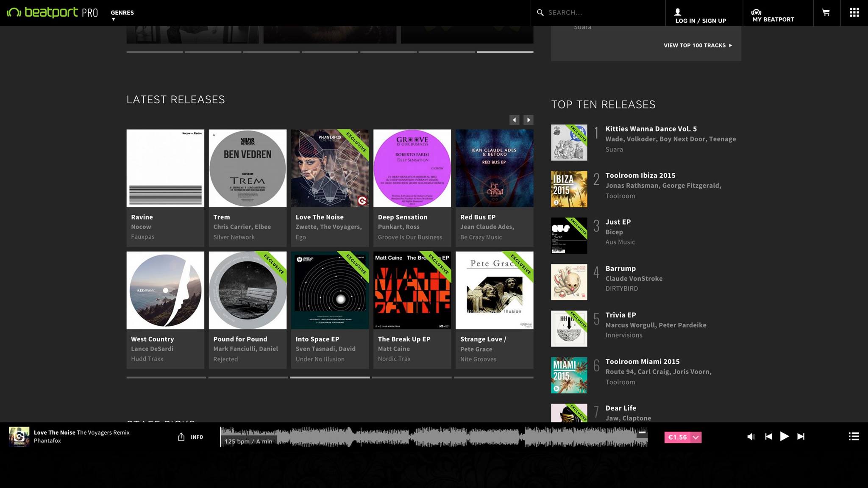The height and width of the screenshot is (488, 868).
Task: Expand the Genres dropdown menu
Action: coord(122,15)
